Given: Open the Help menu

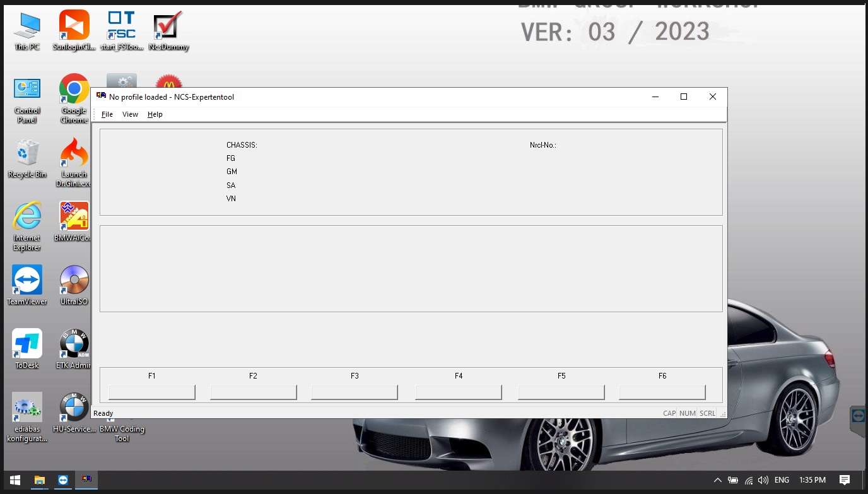Looking at the screenshot, I should (x=155, y=114).
